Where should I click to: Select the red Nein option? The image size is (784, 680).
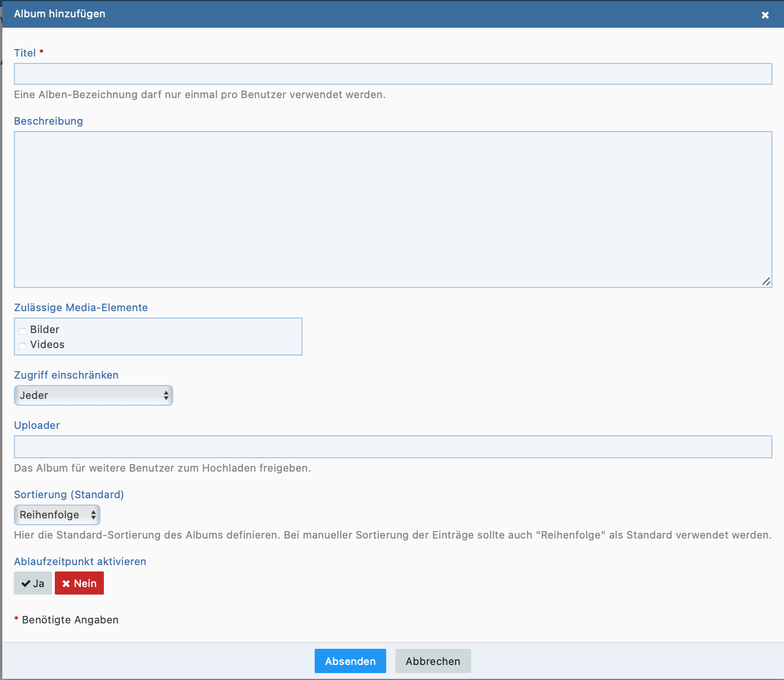(79, 583)
